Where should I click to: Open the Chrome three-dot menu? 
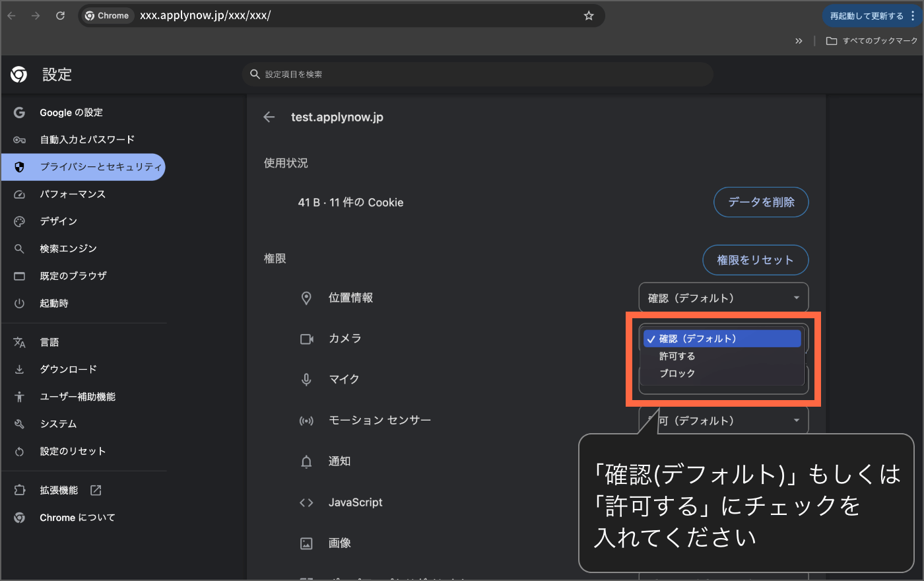pos(913,16)
